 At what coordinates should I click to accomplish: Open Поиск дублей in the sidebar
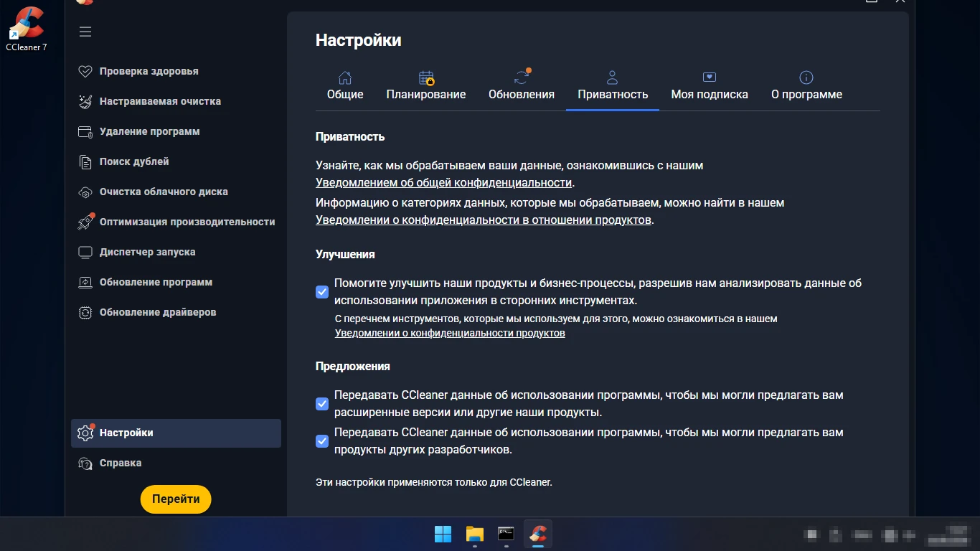point(176,161)
